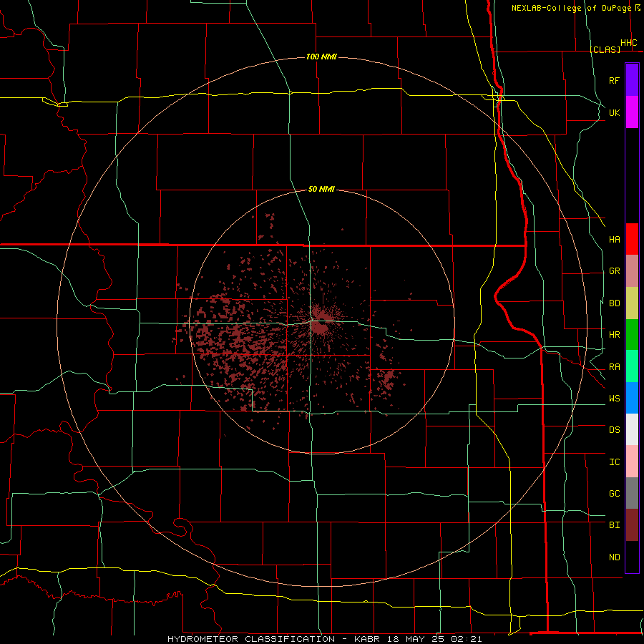Viewport: 644px width, 644px height.
Task: Click the green HR legend swatch
Action: point(632,335)
